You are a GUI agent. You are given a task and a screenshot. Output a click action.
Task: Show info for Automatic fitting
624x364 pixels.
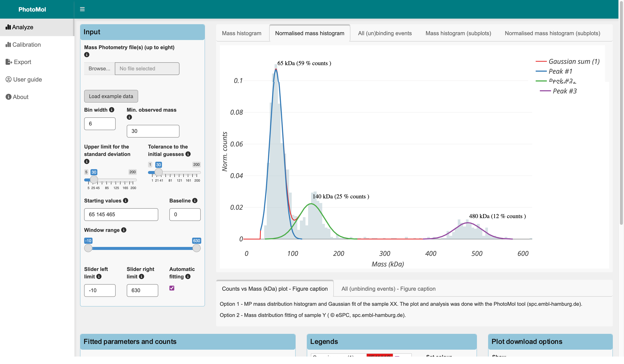pos(188,277)
